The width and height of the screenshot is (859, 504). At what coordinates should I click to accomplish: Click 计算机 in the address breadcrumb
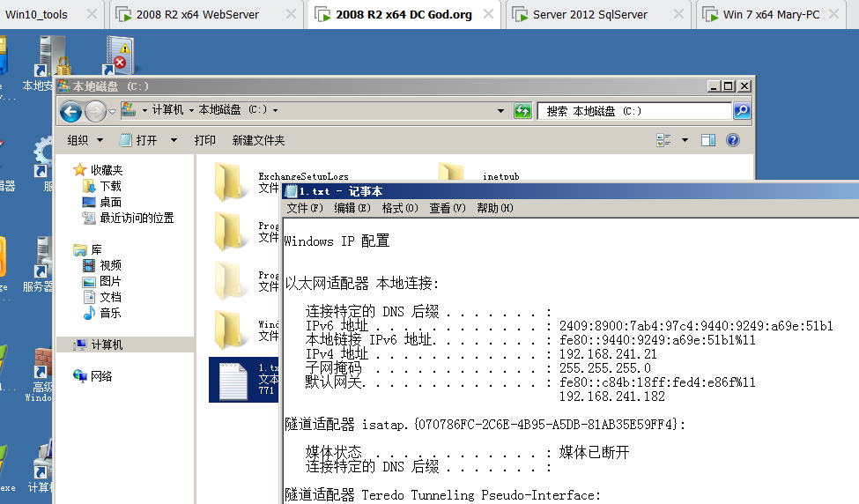167,110
